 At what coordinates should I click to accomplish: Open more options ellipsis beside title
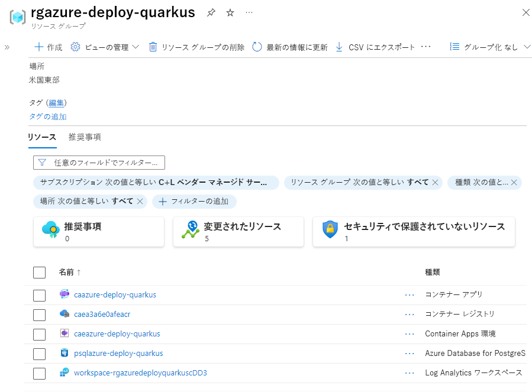[x=249, y=12]
